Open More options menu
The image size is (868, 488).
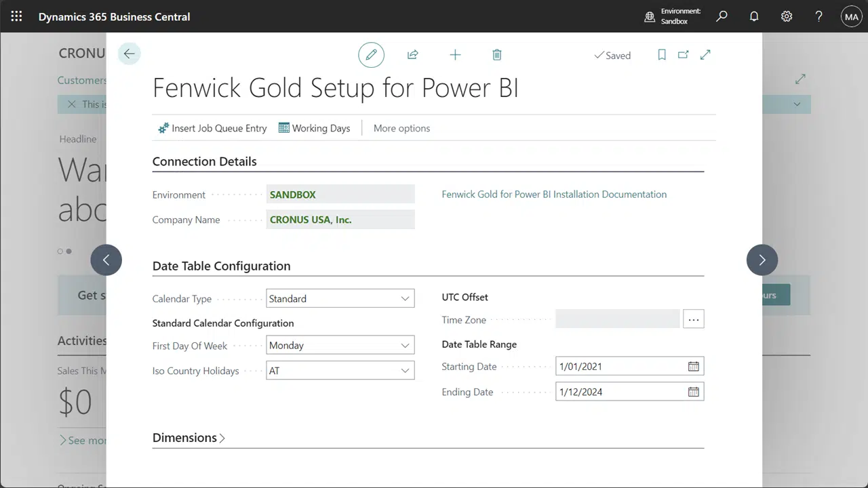click(x=401, y=128)
